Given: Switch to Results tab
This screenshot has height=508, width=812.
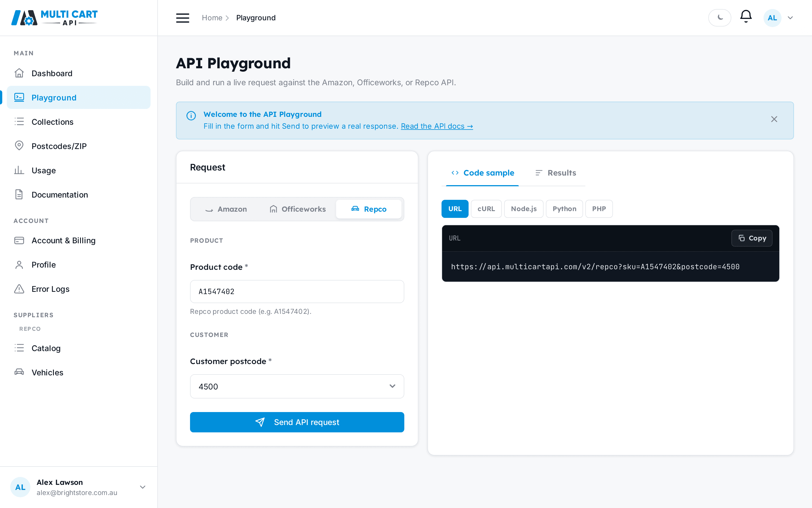Looking at the screenshot, I should tap(556, 173).
